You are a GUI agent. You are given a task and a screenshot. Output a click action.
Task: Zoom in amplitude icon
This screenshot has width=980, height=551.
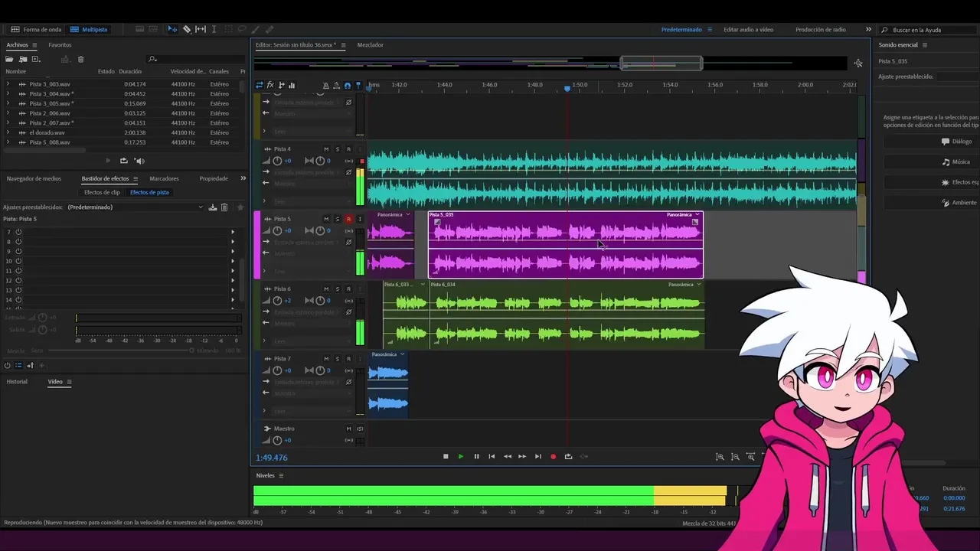pyautogui.click(x=720, y=457)
